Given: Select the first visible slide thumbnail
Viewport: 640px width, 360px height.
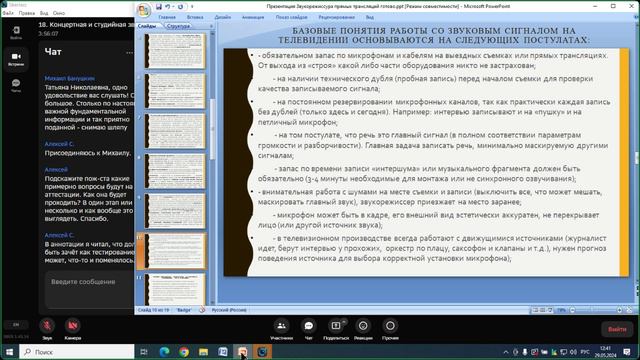Looking at the screenshot, I should tap(175, 51).
